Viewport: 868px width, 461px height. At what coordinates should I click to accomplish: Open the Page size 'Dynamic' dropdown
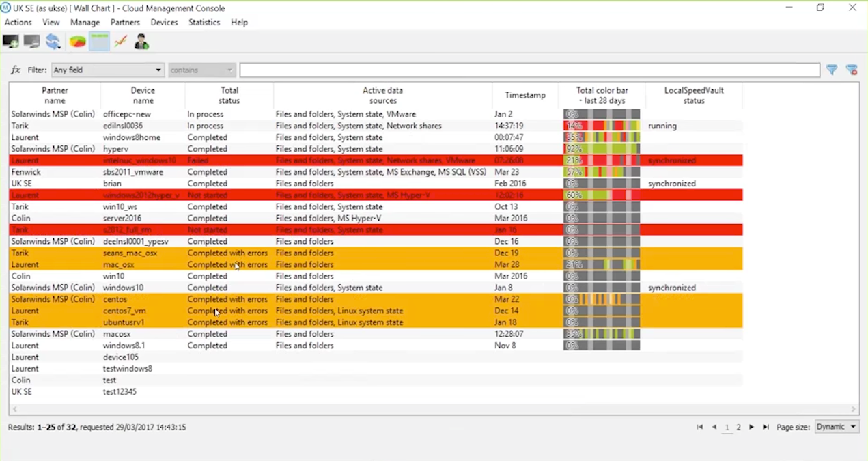coord(837,427)
